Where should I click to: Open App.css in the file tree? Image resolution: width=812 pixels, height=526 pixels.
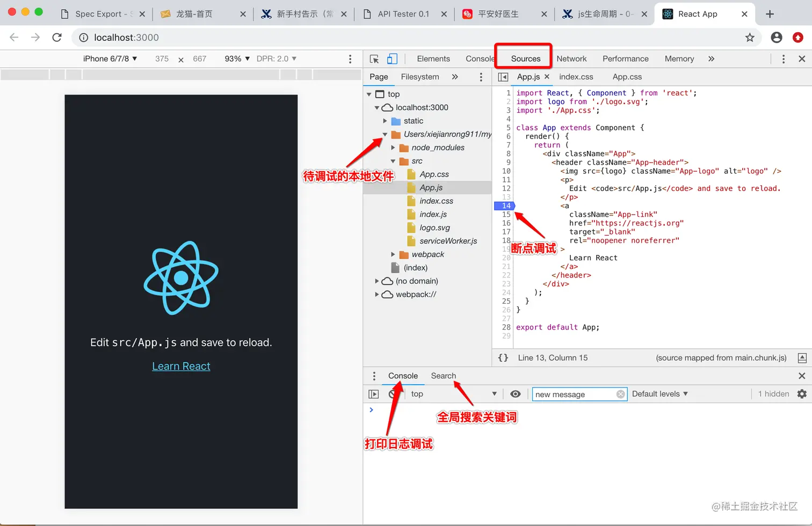click(x=434, y=174)
